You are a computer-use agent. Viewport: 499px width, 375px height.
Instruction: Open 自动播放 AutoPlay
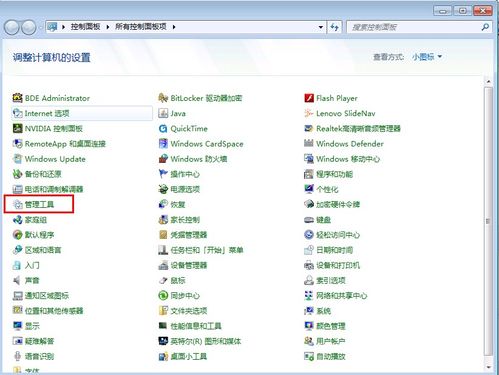tap(325, 356)
